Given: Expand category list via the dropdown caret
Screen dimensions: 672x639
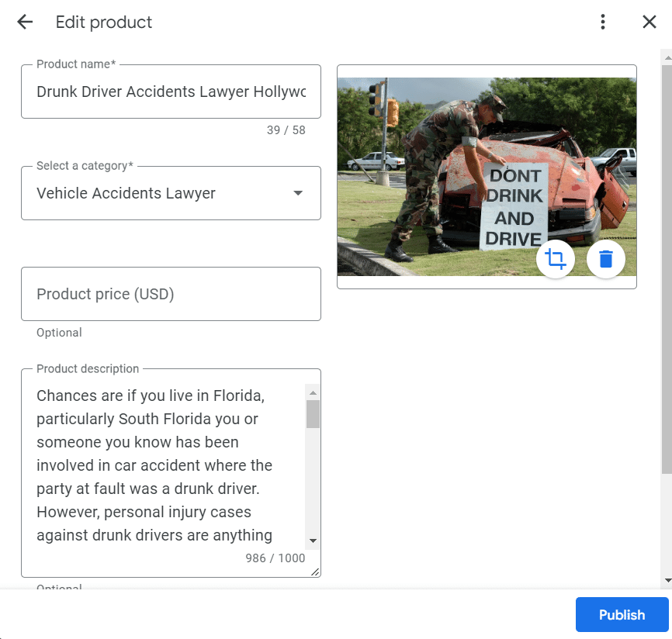Looking at the screenshot, I should [x=298, y=193].
